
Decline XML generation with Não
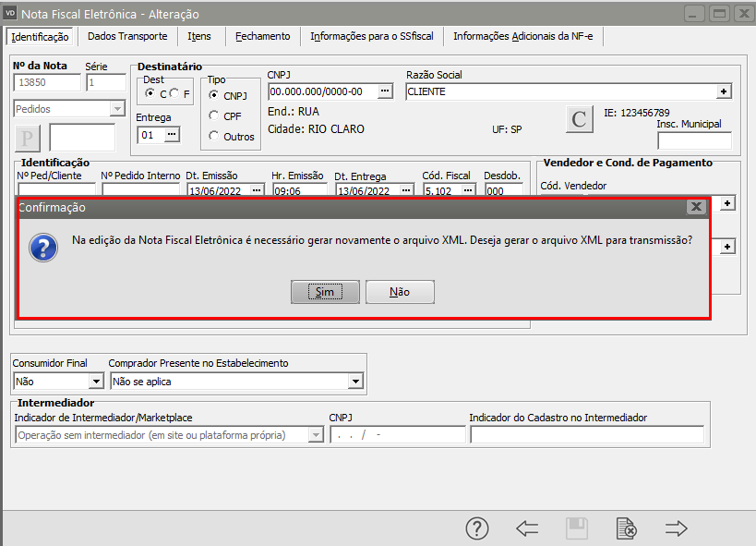tap(400, 291)
